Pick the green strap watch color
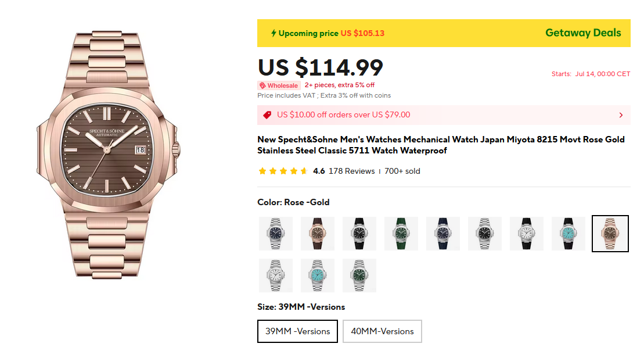 coord(401,234)
